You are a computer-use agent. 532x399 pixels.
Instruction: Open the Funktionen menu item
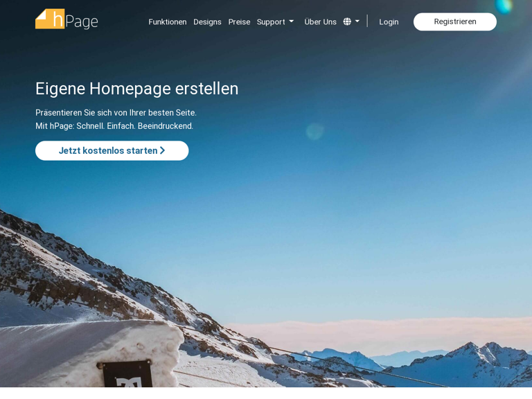coord(167,21)
